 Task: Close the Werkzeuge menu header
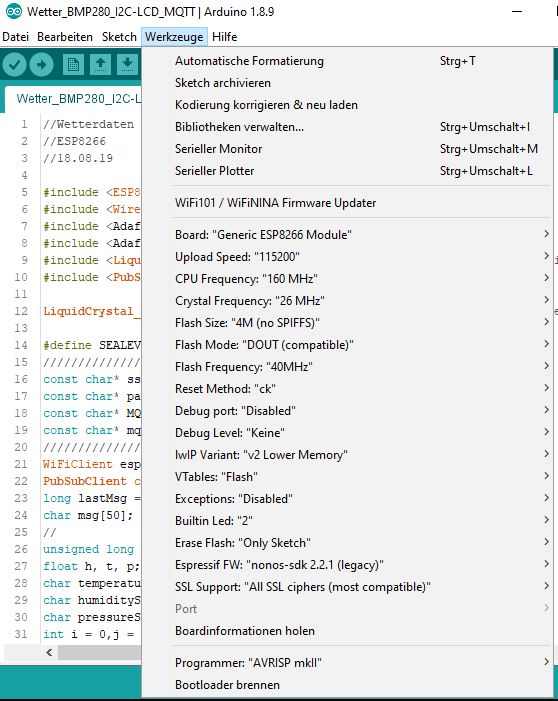(174, 37)
